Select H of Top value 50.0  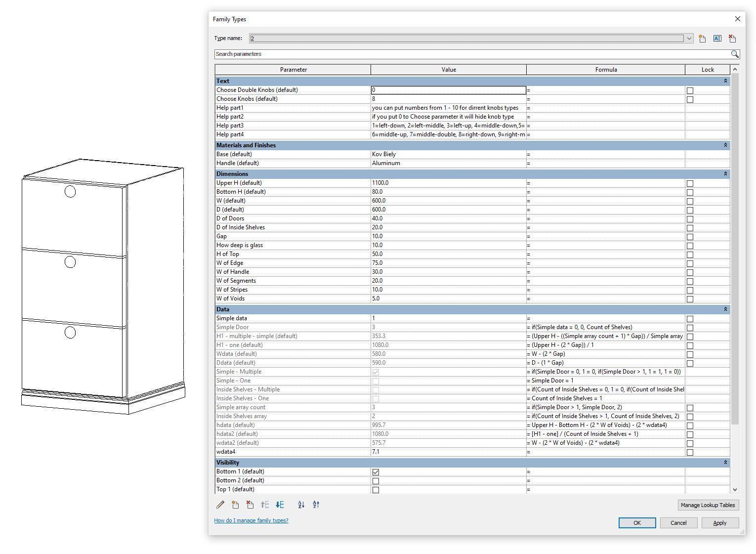(448, 254)
